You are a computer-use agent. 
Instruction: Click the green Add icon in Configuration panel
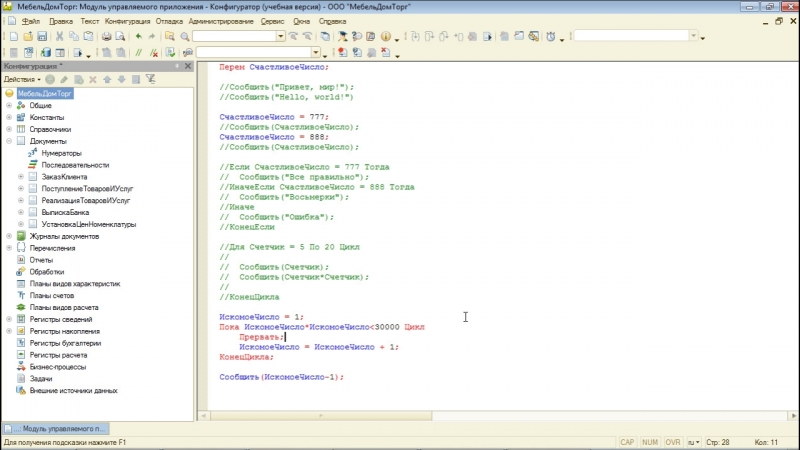click(x=49, y=79)
